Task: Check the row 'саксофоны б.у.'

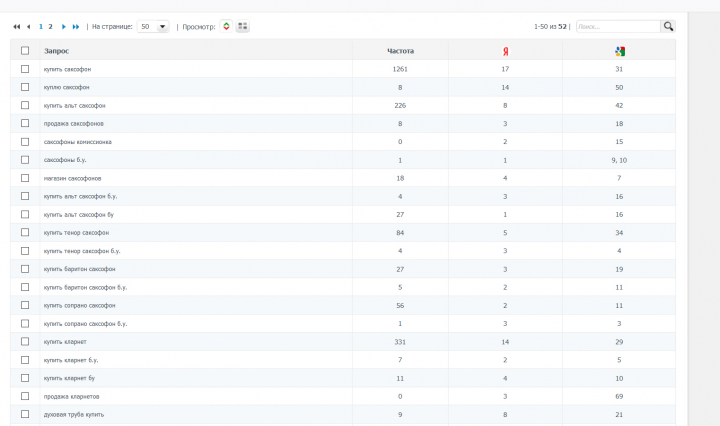Action: 25,160
